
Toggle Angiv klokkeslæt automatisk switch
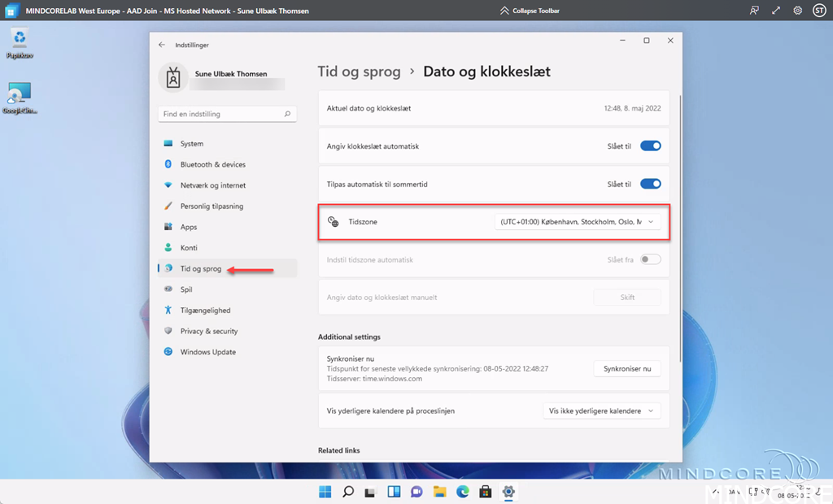[650, 146]
